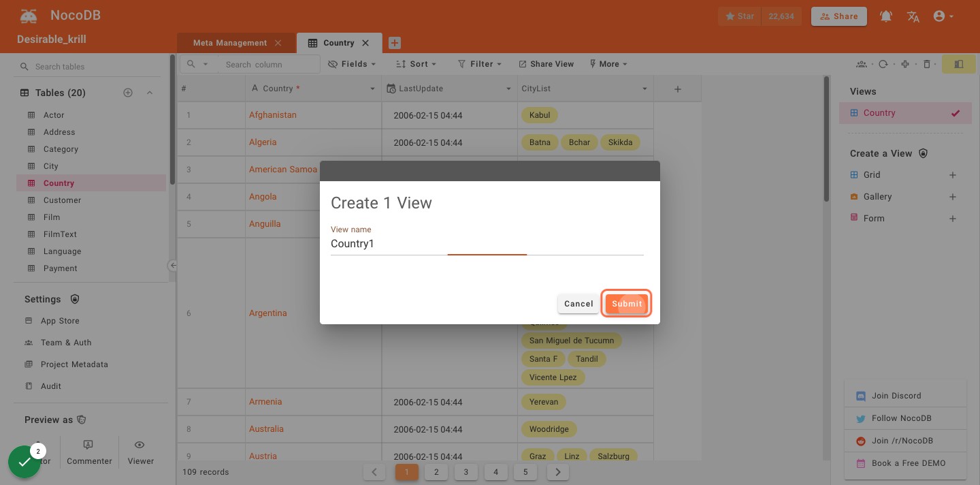
Task: Click the Share button
Action: (x=839, y=16)
